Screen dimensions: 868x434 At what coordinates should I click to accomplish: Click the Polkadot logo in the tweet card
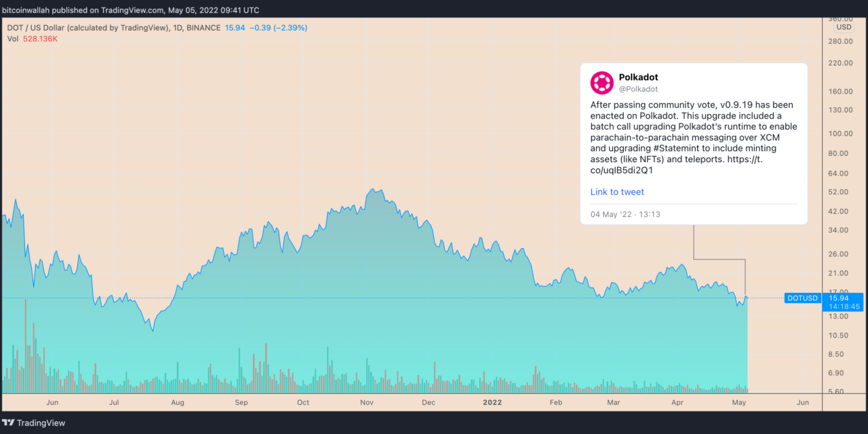coord(601,83)
